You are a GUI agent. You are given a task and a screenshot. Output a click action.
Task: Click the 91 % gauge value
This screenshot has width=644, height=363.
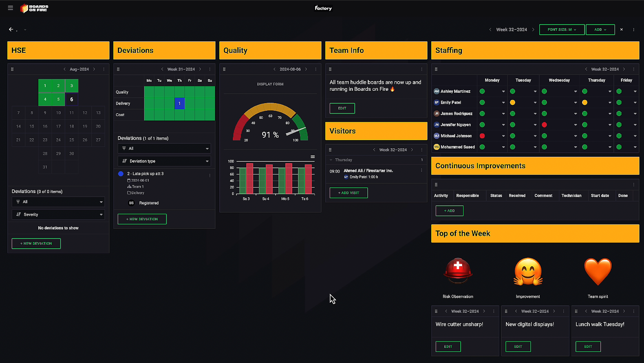click(x=270, y=135)
